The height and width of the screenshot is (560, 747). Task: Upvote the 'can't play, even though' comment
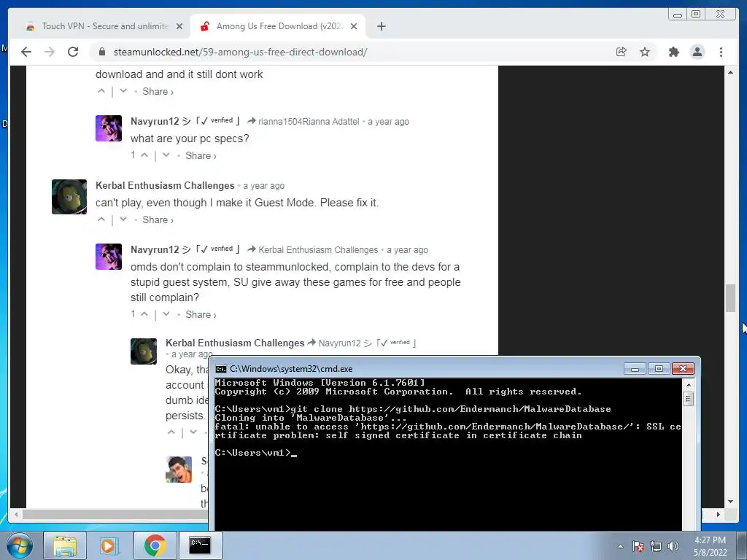click(101, 219)
